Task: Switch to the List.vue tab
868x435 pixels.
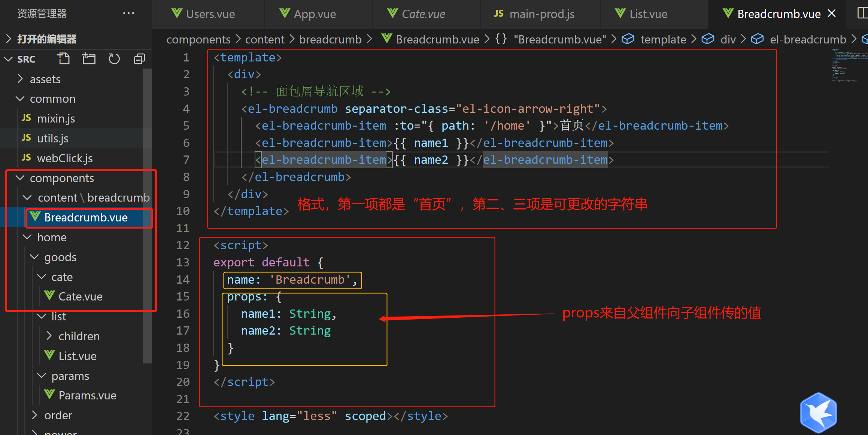Action: coord(654,14)
